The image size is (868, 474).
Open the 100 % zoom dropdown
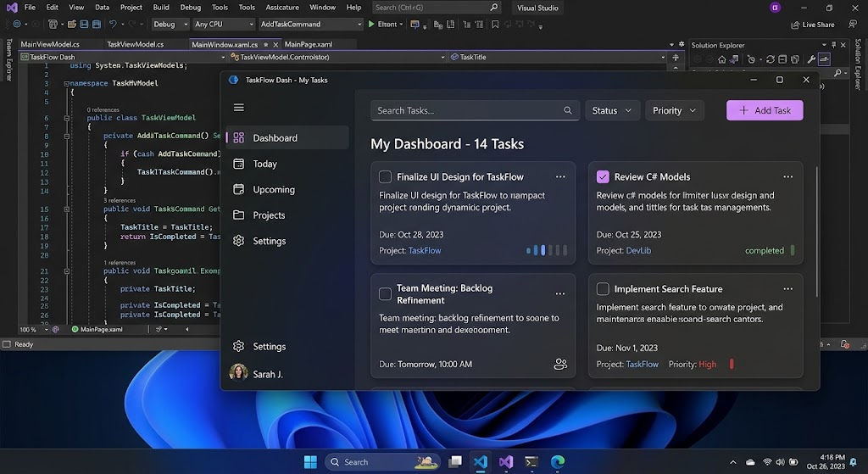click(x=33, y=330)
